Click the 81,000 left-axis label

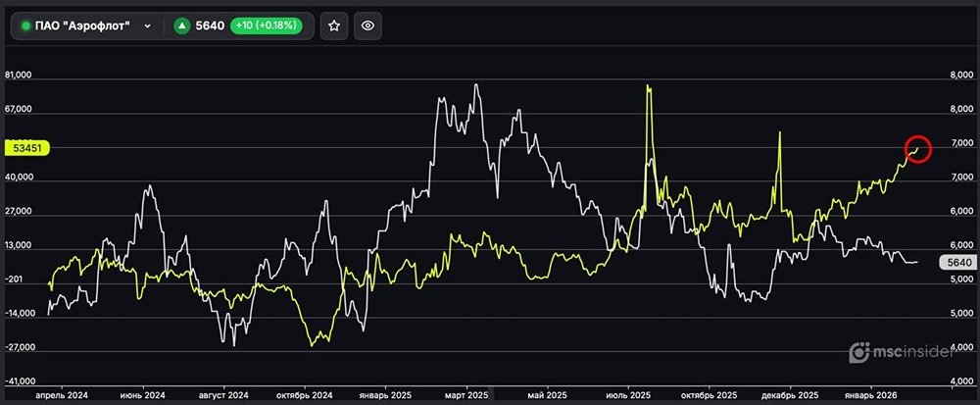pos(20,76)
